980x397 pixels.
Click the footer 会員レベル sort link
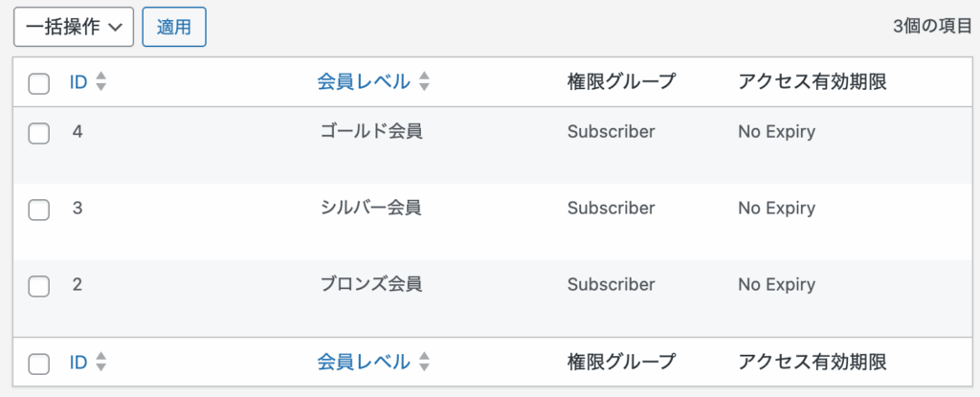(364, 362)
